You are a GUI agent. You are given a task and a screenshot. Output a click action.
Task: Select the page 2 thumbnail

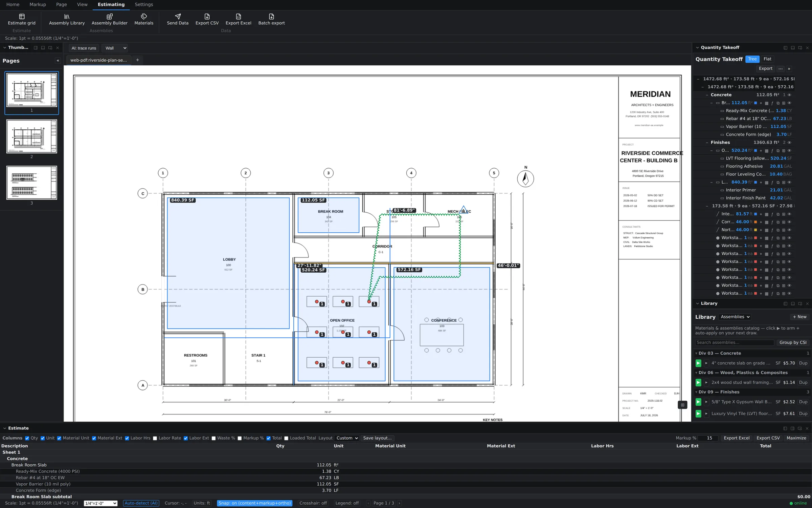[x=31, y=136]
